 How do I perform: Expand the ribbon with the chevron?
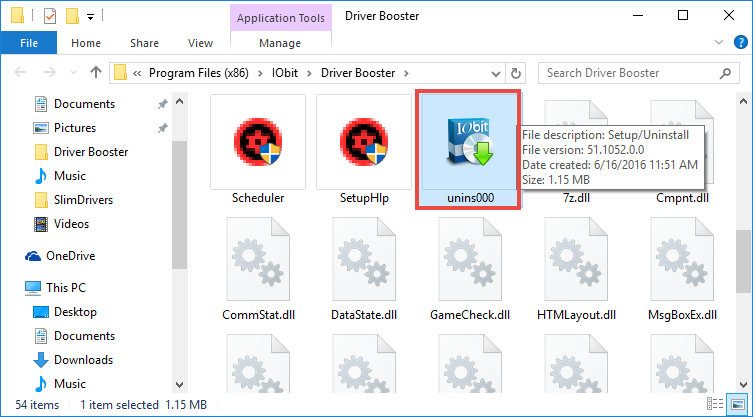[x=719, y=42]
